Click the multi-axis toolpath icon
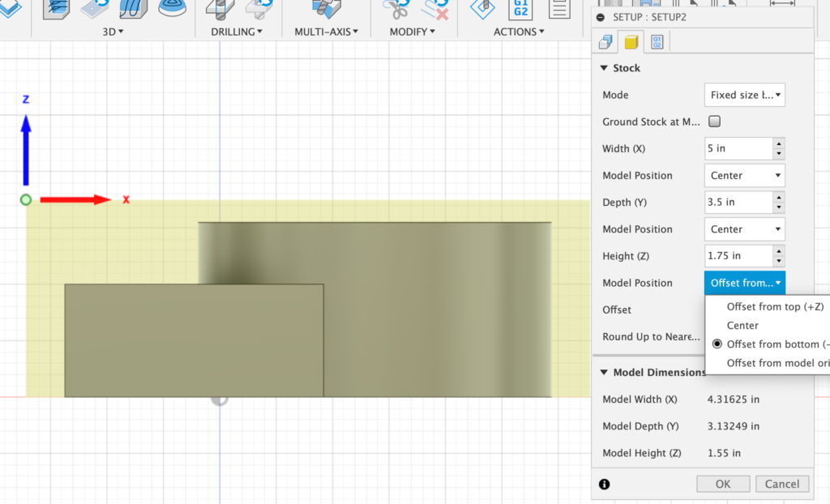830x504 pixels. coord(328,8)
